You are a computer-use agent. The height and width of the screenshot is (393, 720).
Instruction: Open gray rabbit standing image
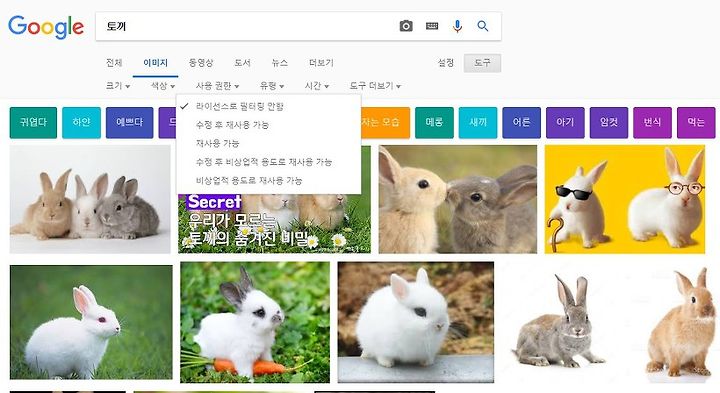[558, 322]
